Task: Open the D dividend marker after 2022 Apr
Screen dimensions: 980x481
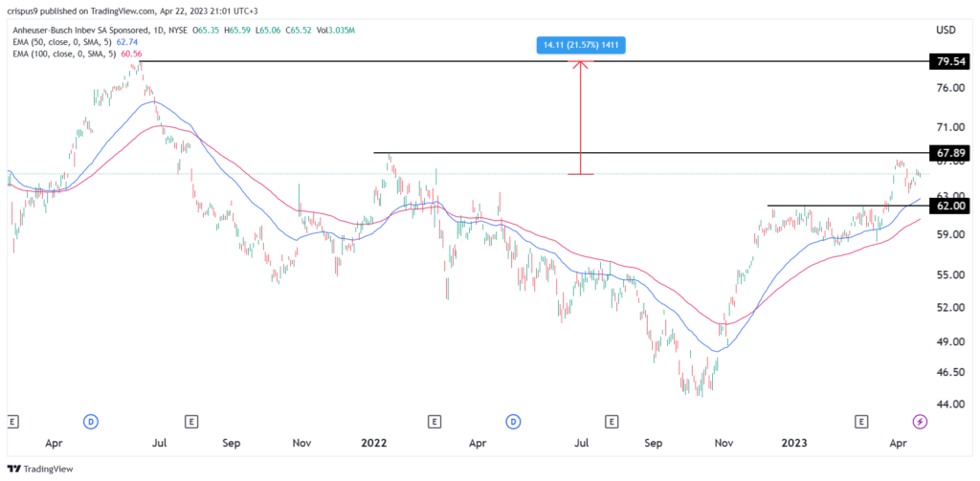Action: (514, 423)
